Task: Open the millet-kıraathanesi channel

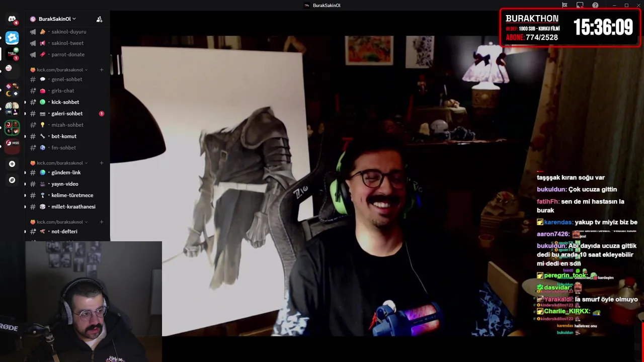Action: 67,207
